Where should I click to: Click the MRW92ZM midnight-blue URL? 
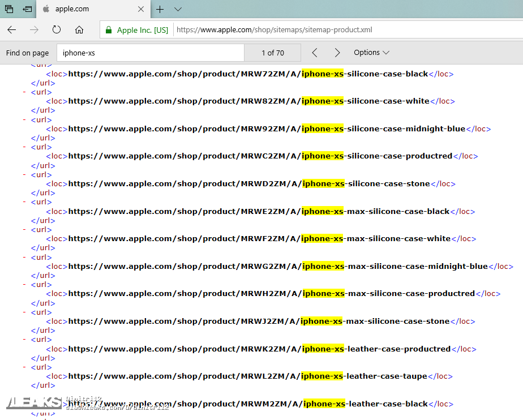(267, 128)
